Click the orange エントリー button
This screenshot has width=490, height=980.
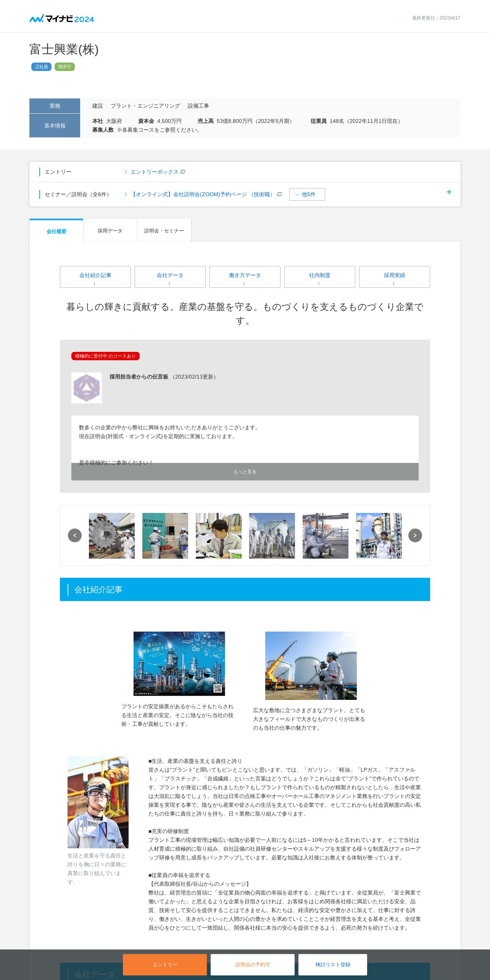coord(165,964)
